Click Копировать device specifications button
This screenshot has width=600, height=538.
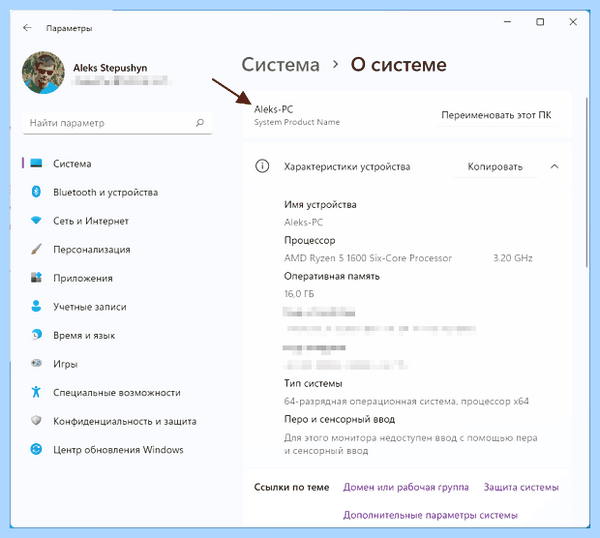[495, 167]
